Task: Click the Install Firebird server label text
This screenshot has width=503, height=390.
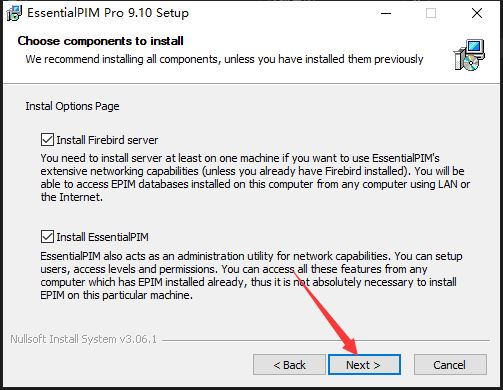Action: tap(107, 140)
